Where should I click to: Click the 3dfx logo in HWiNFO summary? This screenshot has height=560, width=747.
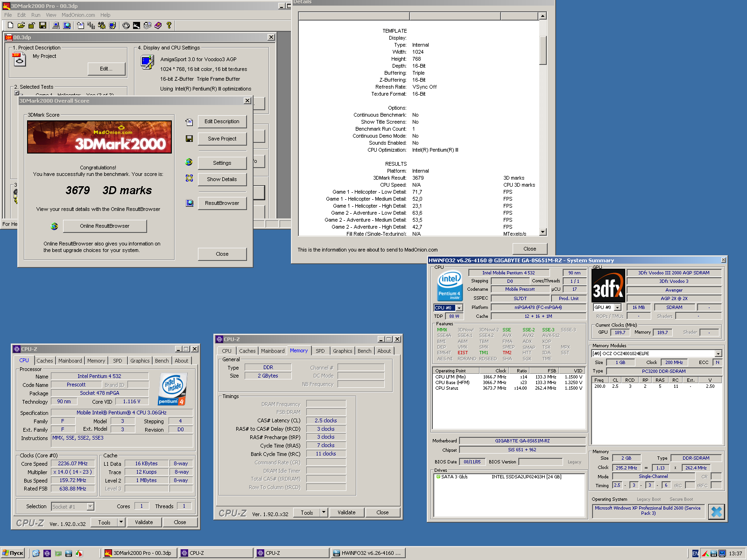608,286
